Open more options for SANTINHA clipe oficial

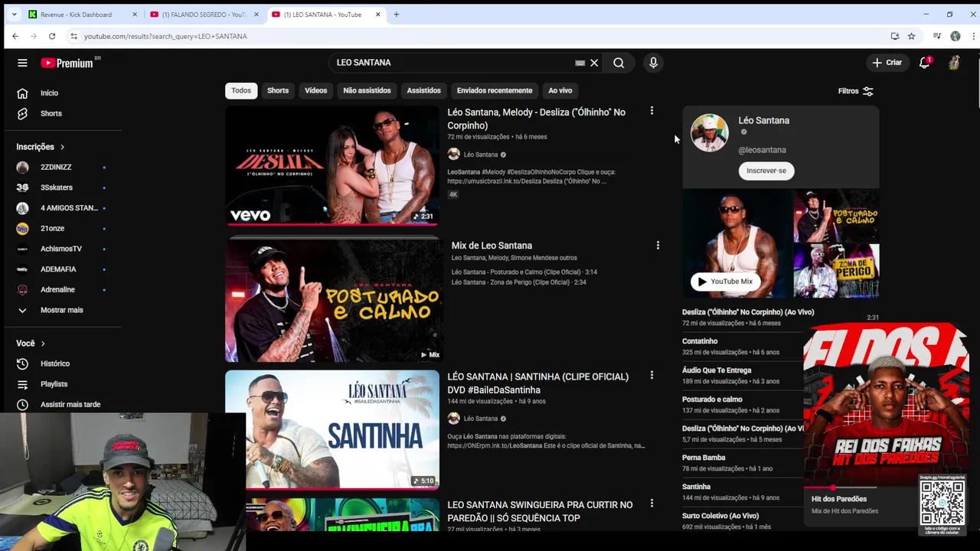[652, 375]
